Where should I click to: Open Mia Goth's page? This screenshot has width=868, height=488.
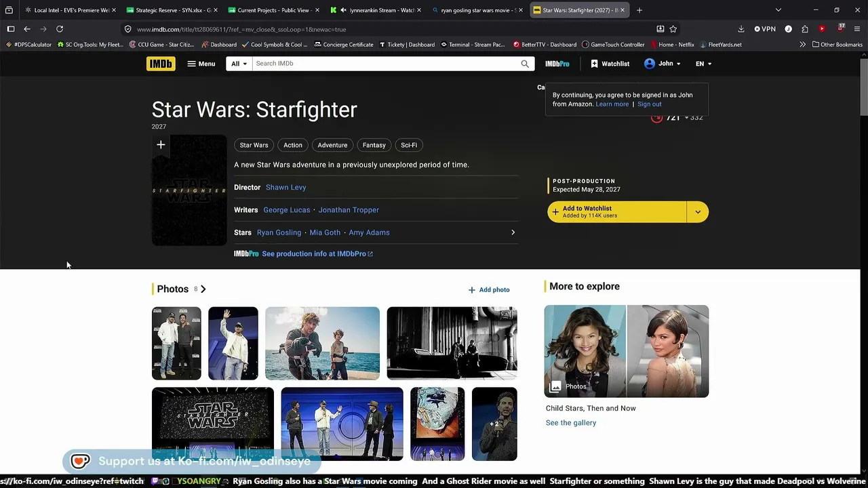[x=325, y=232]
